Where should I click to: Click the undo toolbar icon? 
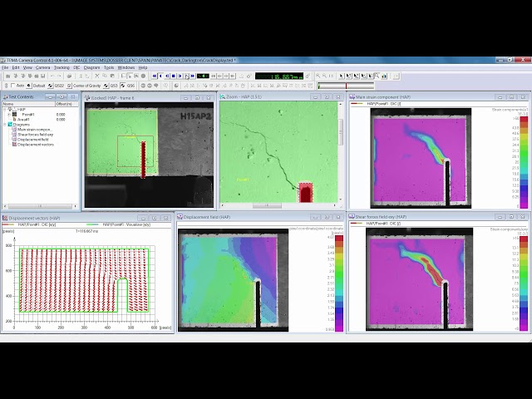coord(52,76)
